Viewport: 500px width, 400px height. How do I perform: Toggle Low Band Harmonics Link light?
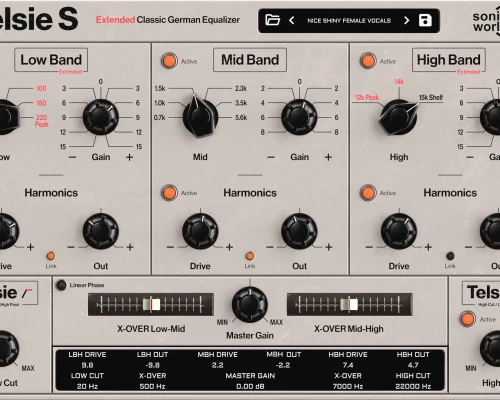click(x=51, y=256)
